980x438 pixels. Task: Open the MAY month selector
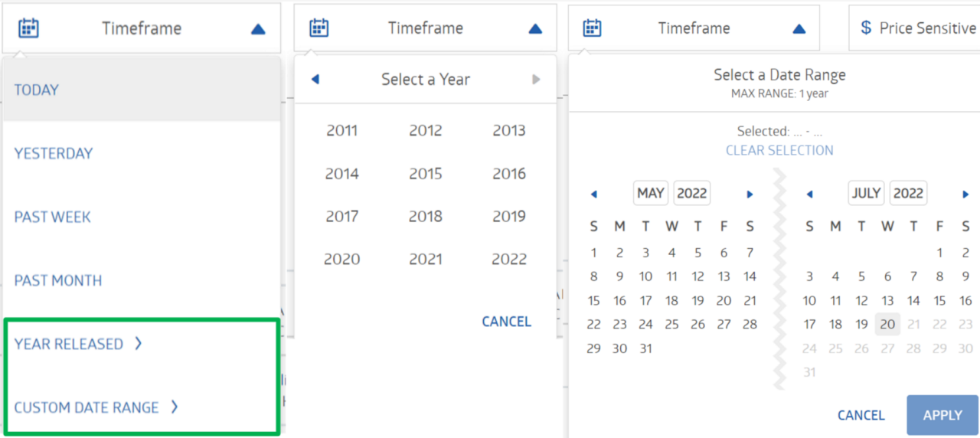point(651,193)
